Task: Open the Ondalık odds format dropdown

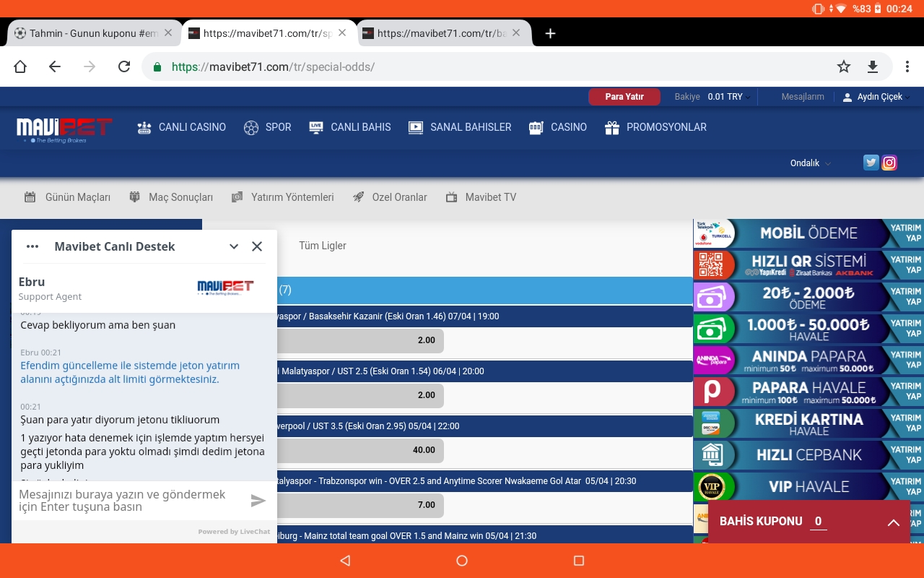Action: tap(810, 163)
